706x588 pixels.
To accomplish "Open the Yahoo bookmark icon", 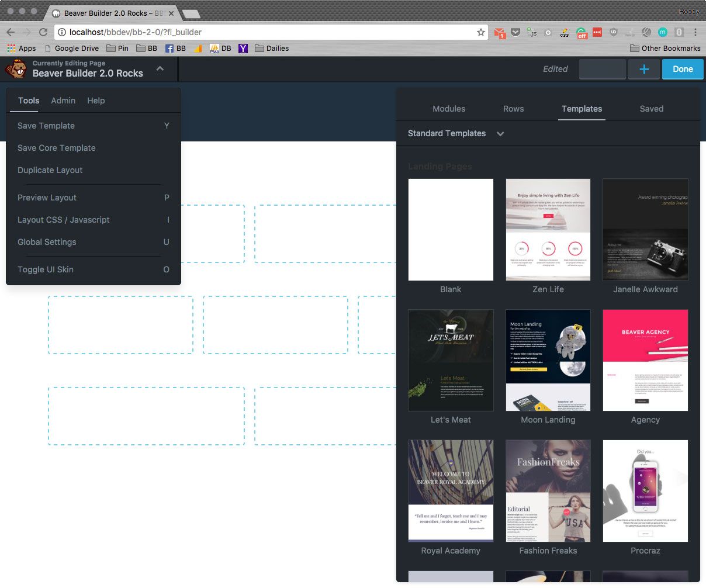I will click(243, 49).
